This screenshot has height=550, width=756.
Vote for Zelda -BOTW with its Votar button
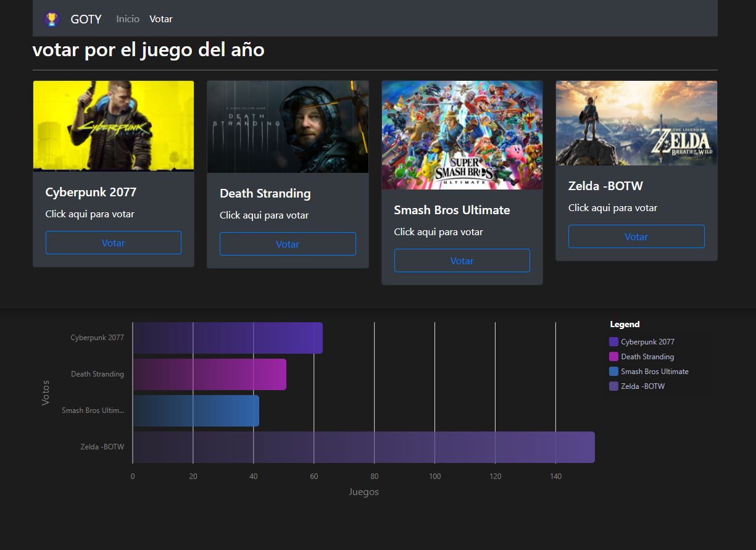pyautogui.click(x=636, y=236)
